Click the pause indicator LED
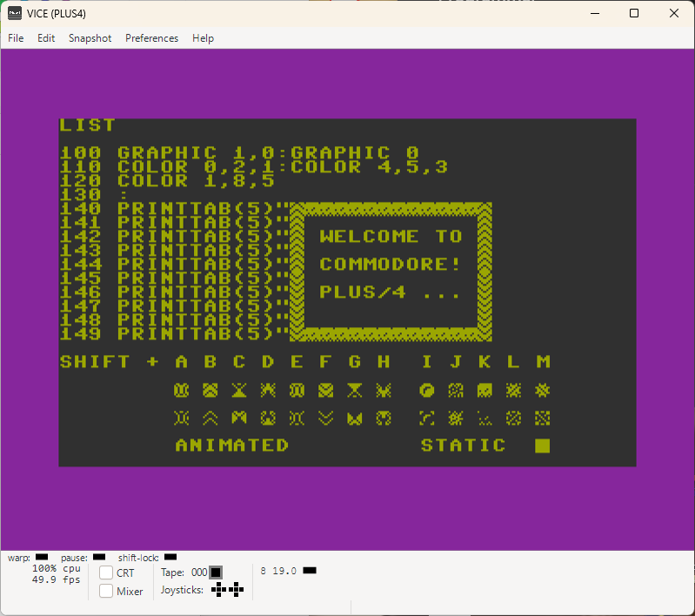Viewport: 695px width, 616px height. [x=99, y=557]
